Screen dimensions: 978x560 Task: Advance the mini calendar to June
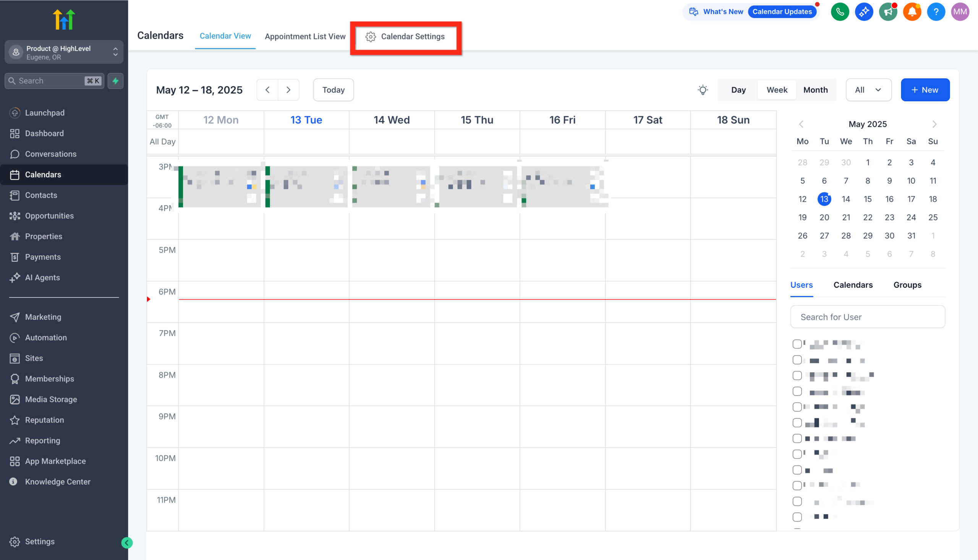pyautogui.click(x=934, y=124)
